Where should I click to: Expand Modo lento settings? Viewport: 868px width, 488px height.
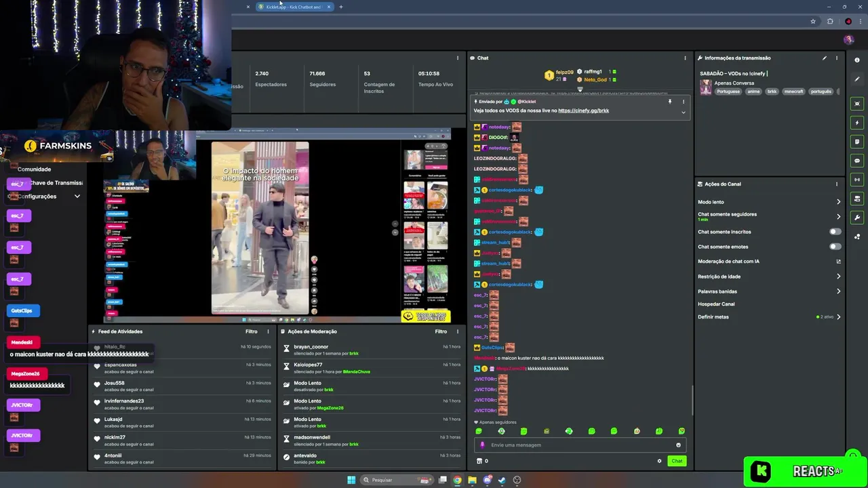click(x=838, y=202)
